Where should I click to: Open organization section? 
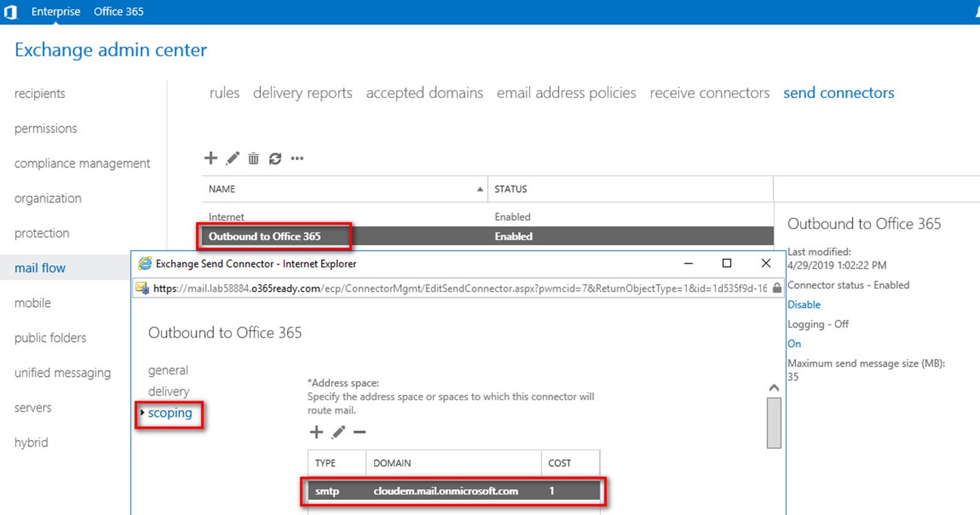coord(48,198)
